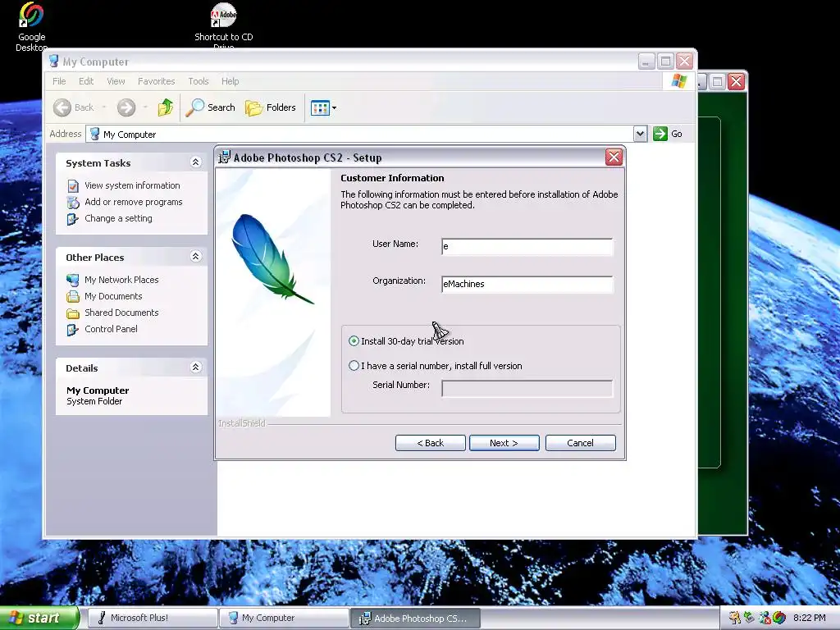This screenshot has height=630, width=840.
Task: Minimize the My Computer window
Action: point(646,61)
